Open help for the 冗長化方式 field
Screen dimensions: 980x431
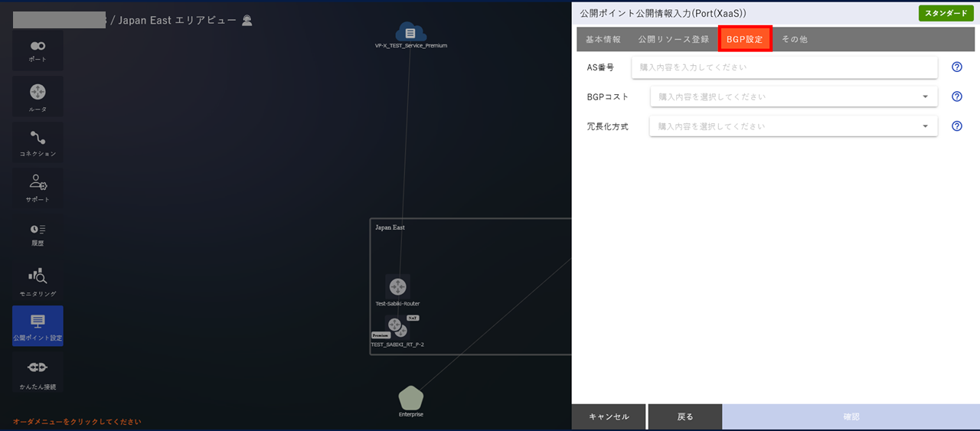(x=956, y=126)
